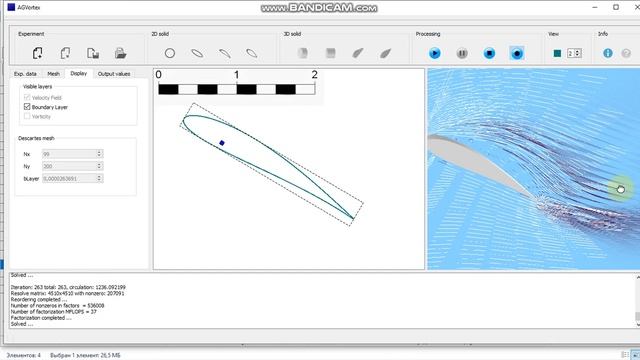Pick the second leaf-shaped 3D solid

(x=385, y=53)
